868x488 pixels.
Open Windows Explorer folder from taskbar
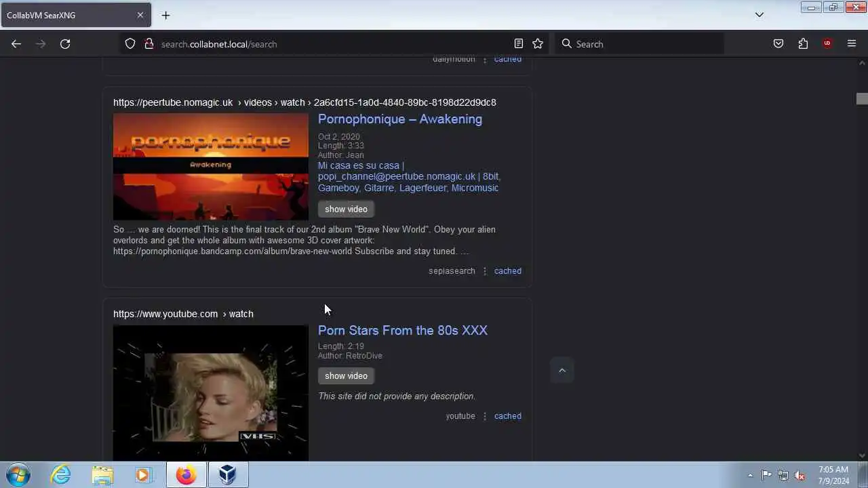[x=102, y=474]
